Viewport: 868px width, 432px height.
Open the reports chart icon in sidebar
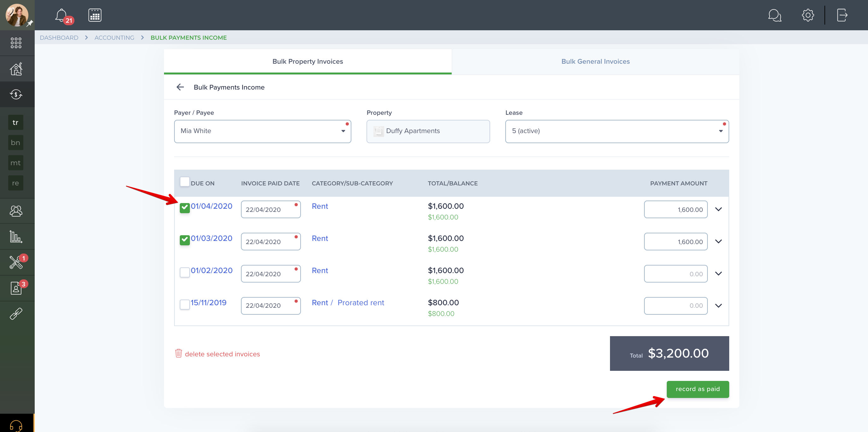(16, 236)
